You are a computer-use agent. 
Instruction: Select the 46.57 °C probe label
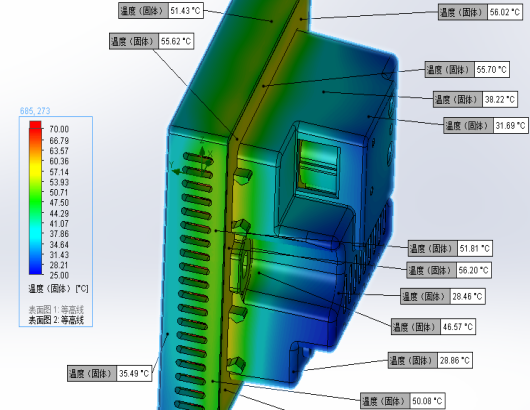tap(433, 327)
